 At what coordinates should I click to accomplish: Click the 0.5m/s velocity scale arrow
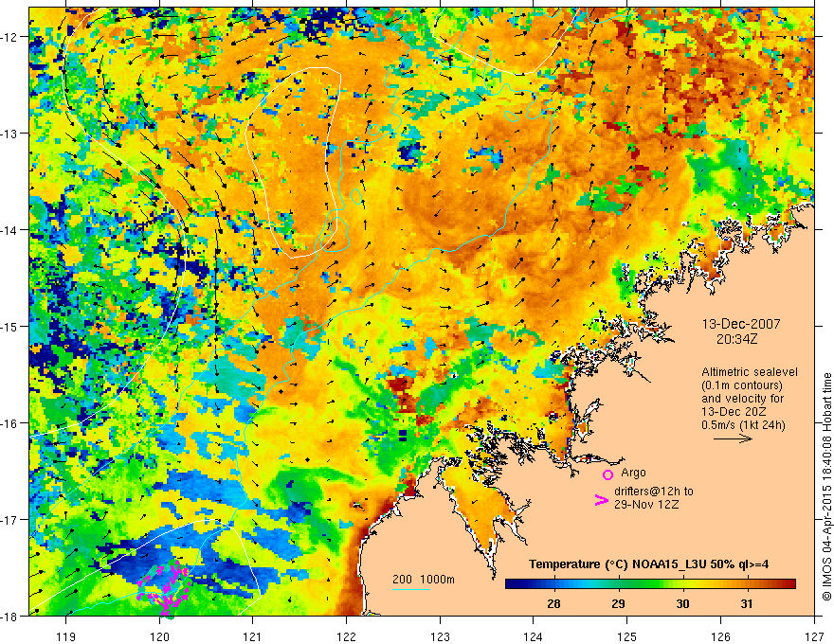pos(733,438)
